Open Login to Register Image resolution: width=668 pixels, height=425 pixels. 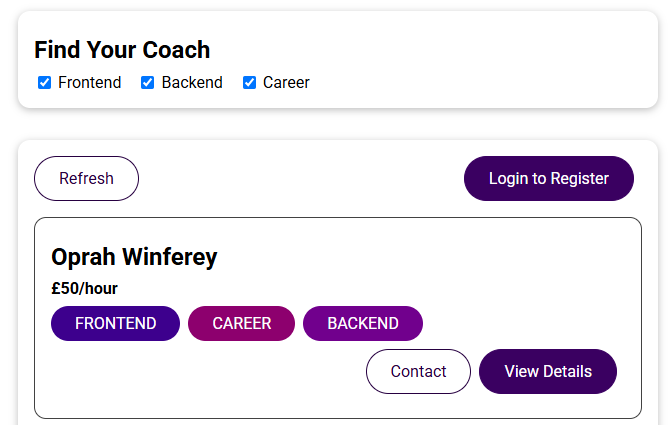pyautogui.click(x=548, y=179)
